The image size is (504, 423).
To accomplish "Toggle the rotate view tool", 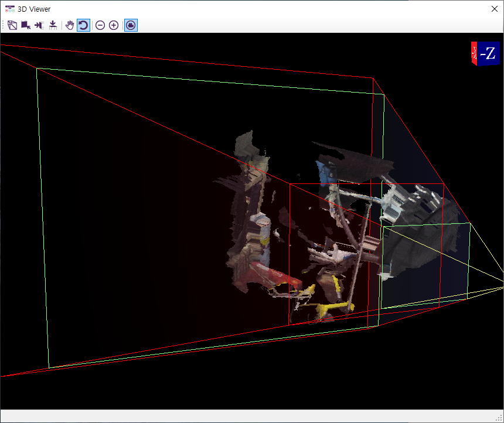I will coord(83,25).
